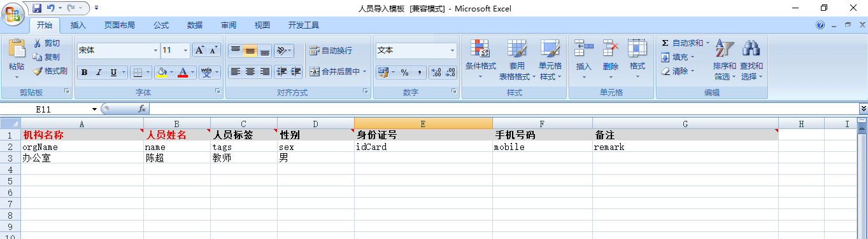Viewport: 868px width, 239px height.
Task: Increase decimal places
Action: tap(436, 72)
